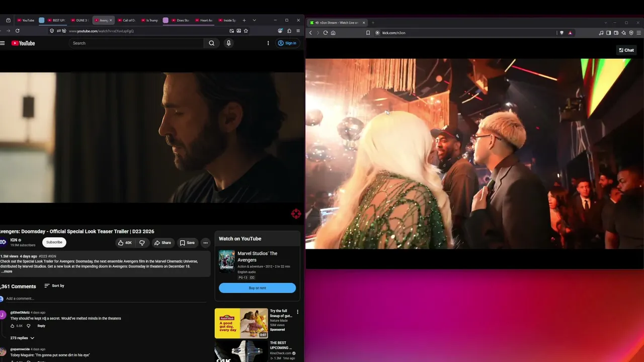Open the Nature Made ad thumbnail
The height and width of the screenshot is (362, 644).
coord(242,323)
